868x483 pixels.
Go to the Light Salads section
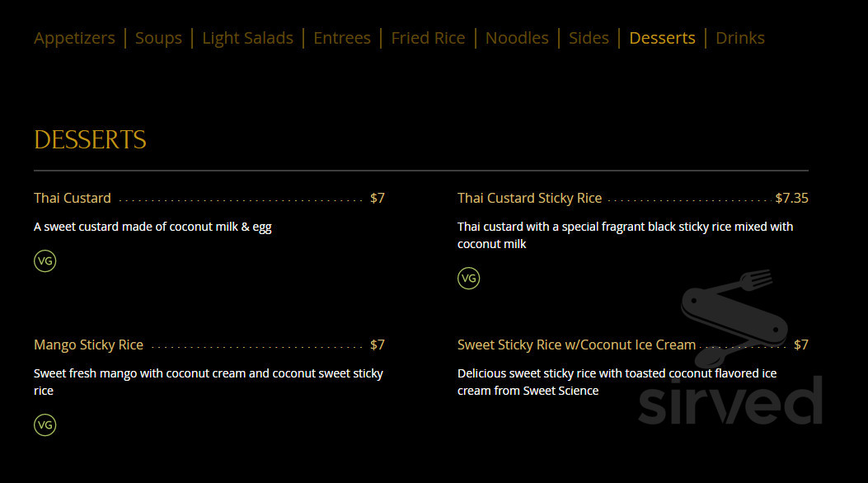[247, 38]
